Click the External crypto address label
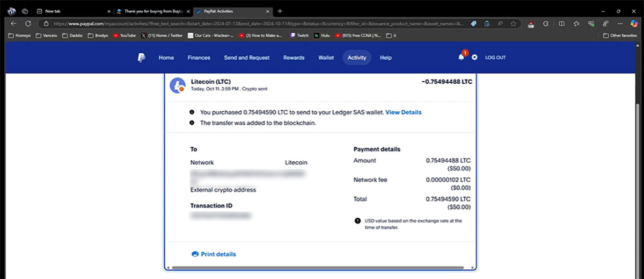 223,190
